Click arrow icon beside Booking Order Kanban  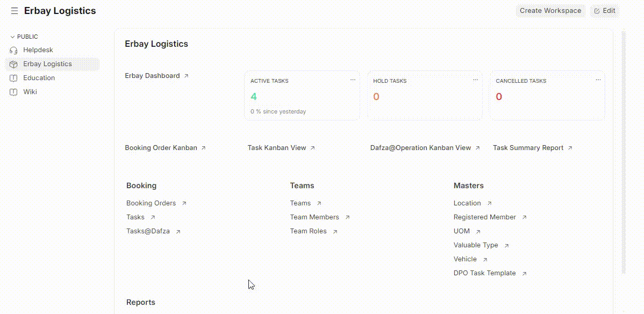203,148
